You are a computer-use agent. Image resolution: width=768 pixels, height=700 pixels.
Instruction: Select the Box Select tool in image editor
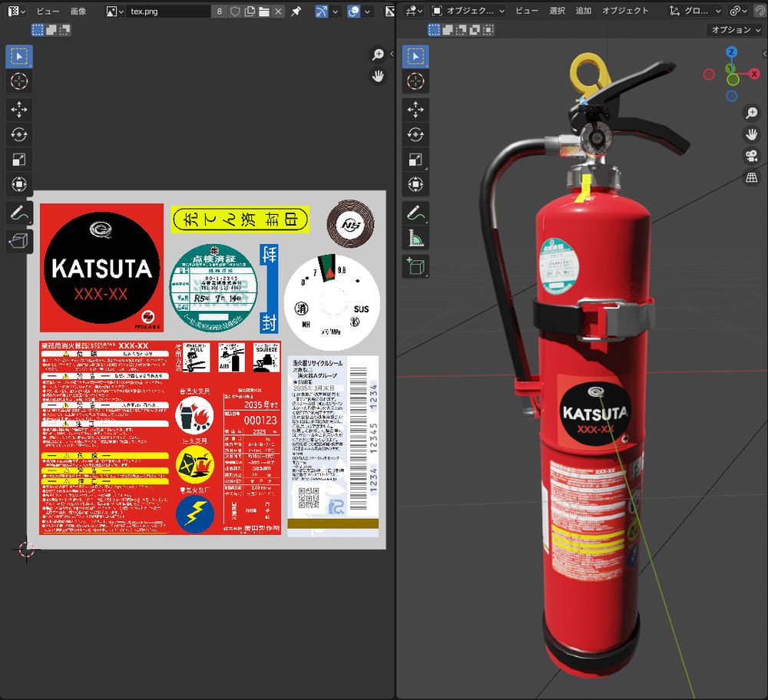(x=19, y=56)
